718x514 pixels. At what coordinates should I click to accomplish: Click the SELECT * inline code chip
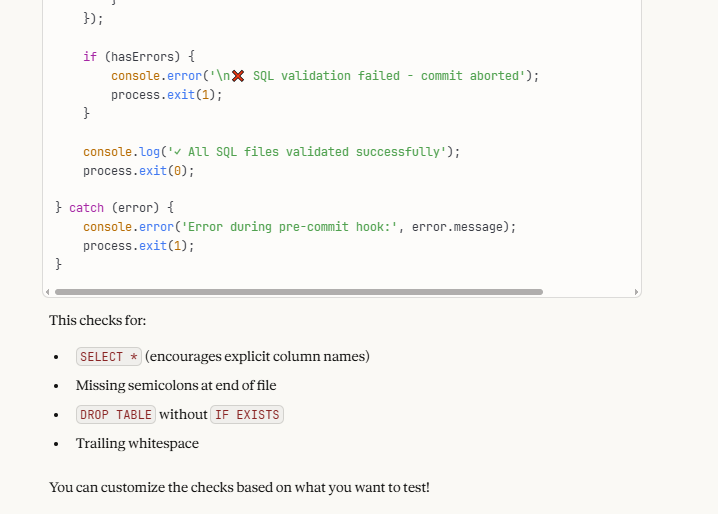[x=108, y=357]
